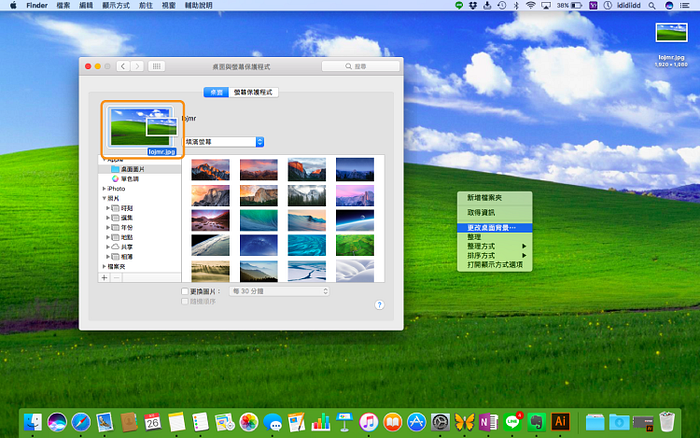
Task: Open the 填滿螢幕 fill mode dropdown
Action: pos(224,142)
